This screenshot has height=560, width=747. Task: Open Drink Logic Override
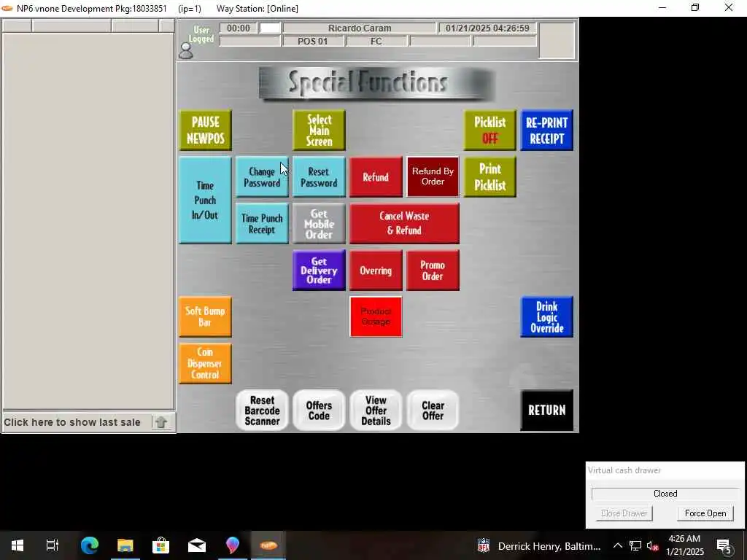[546, 316]
